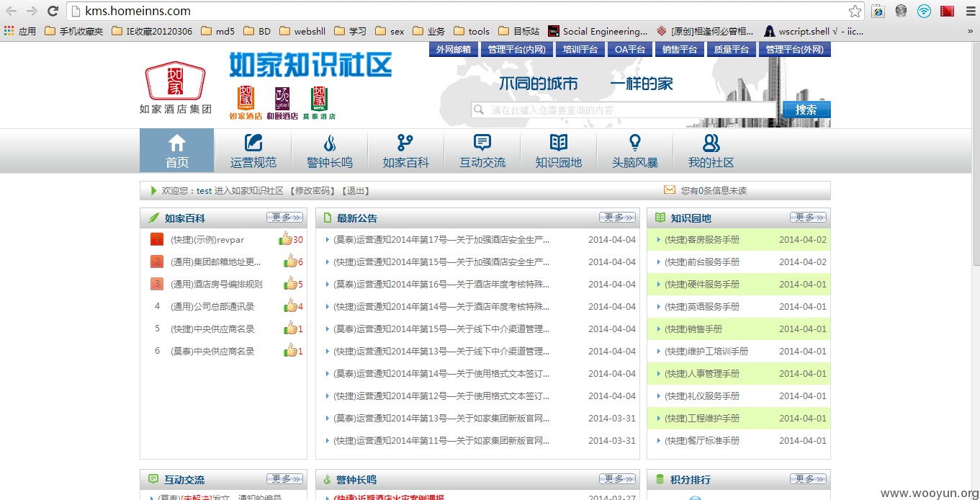Click the browser address bar
980x500 pixels.
click(x=461, y=11)
